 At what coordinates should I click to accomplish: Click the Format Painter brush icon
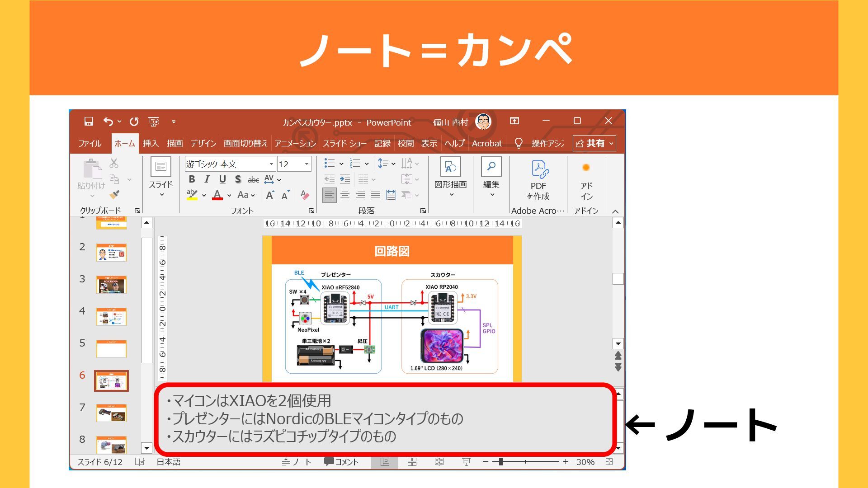click(x=114, y=195)
